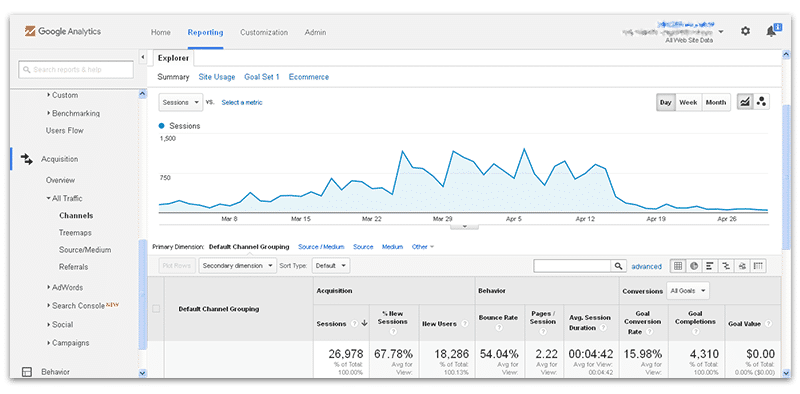Open the settings gear icon
The image size is (800, 394).
pos(745,32)
